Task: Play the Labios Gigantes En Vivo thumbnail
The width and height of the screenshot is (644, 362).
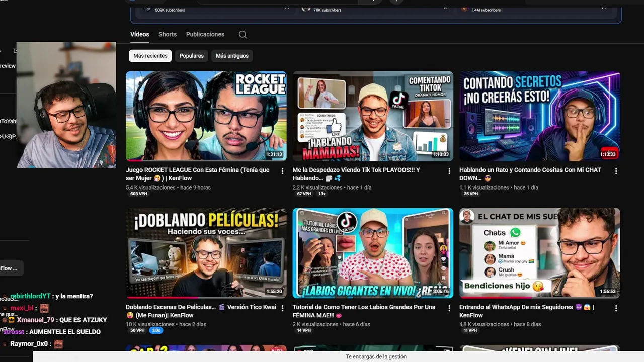Action: tap(373, 253)
